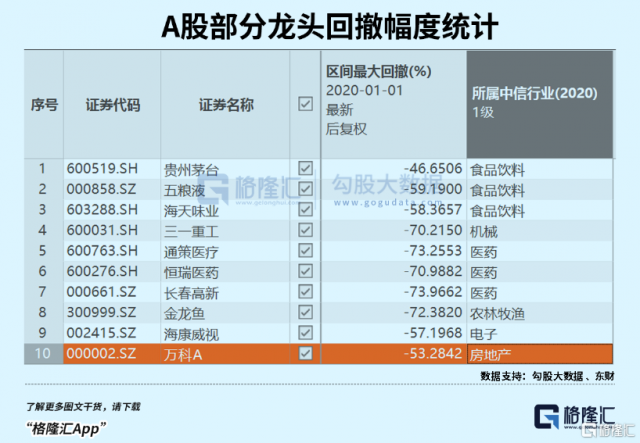Toggle the 金龙鱼 row checkbox
This screenshot has width=640, height=443.
(305, 312)
